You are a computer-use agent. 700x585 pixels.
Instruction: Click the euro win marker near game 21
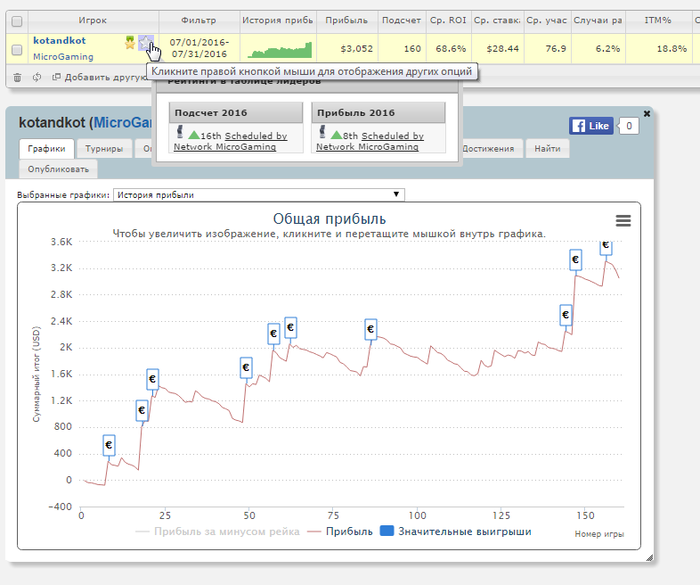coord(152,379)
